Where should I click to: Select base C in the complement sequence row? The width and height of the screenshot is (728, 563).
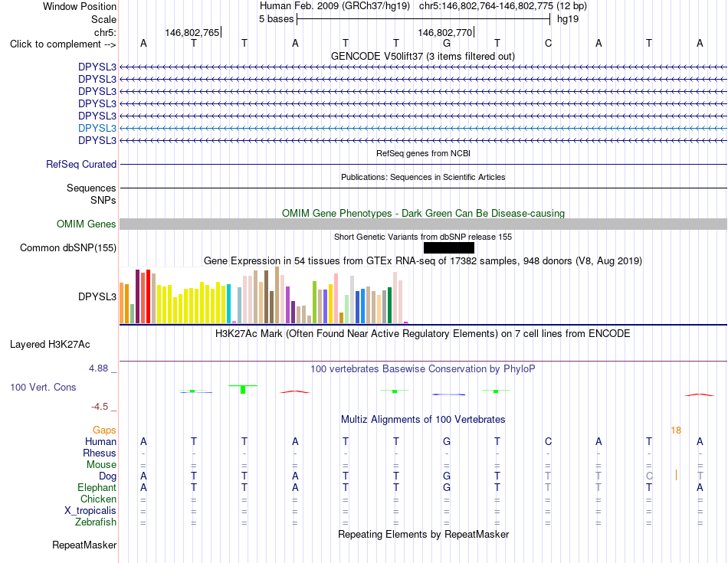click(548, 44)
